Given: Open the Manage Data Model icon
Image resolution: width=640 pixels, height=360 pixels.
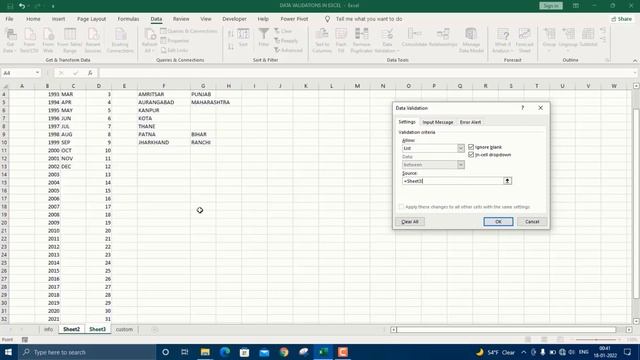Looking at the screenshot, I should tap(471, 40).
